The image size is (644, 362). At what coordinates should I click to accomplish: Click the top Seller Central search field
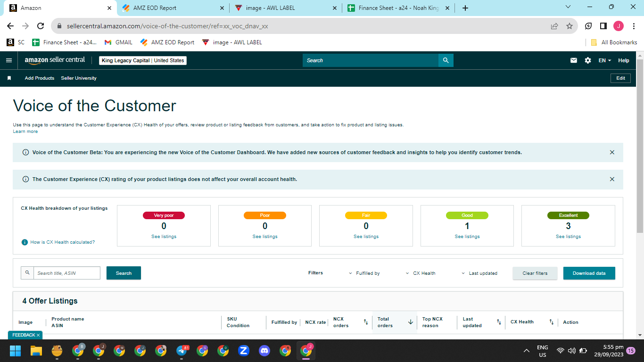tap(371, 60)
